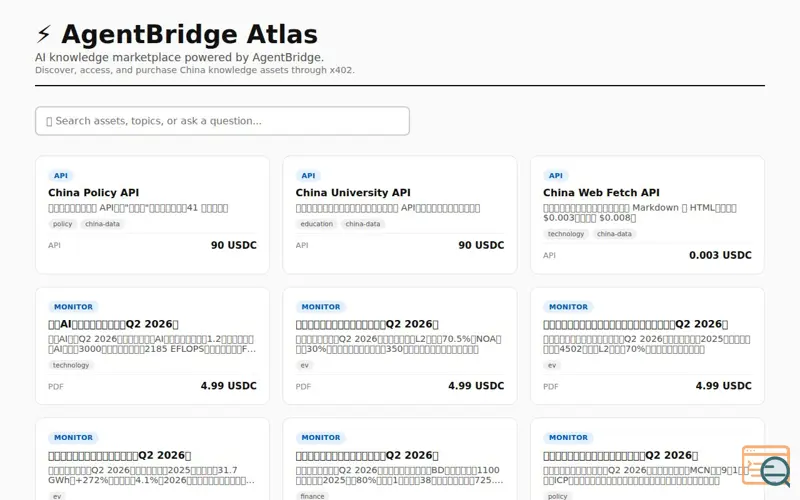The image size is (800, 500).
Task: Click 90 USDC price on China University API
Action: pos(481,245)
